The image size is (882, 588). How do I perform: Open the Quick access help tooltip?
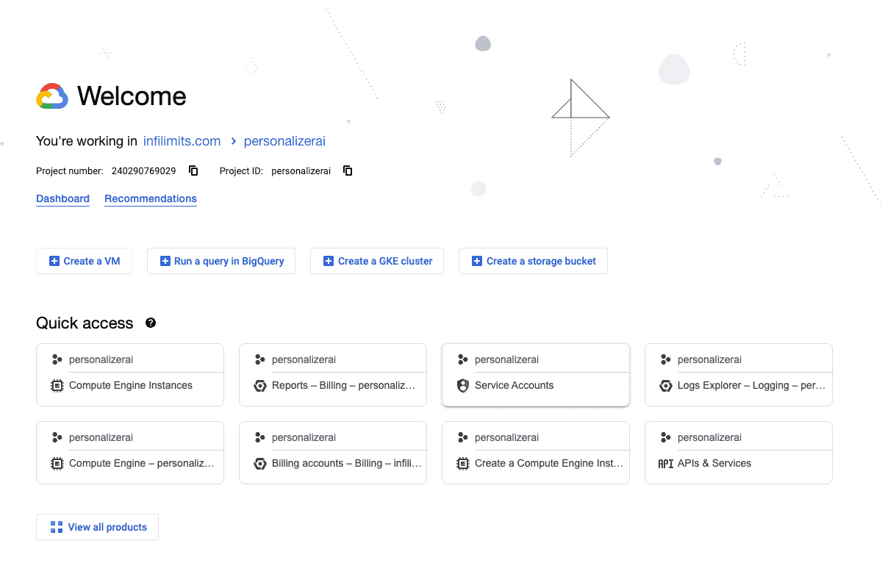point(150,322)
